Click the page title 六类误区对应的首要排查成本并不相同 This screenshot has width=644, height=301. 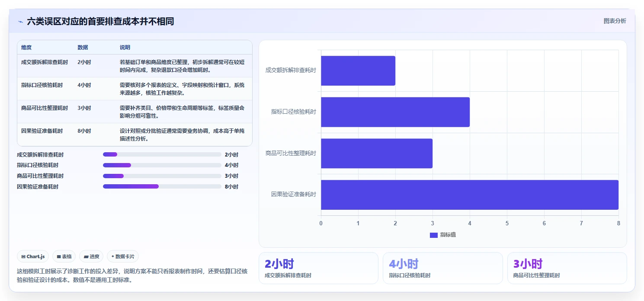100,21
